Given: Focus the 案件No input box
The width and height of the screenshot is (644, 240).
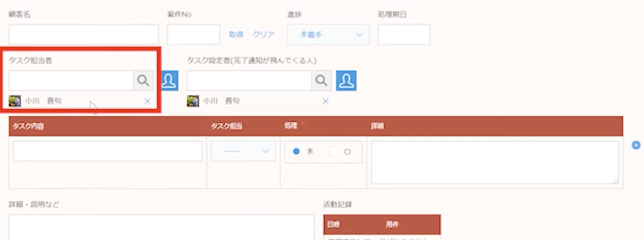Looking at the screenshot, I should click(x=193, y=35).
